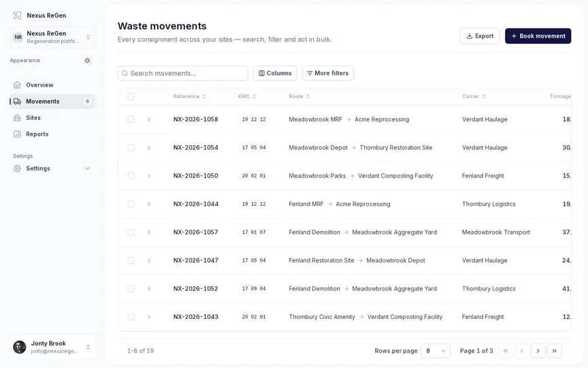Click the search magnifier icon
Image resolution: width=588 pixels, height=368 pixels.
[125, 73]
